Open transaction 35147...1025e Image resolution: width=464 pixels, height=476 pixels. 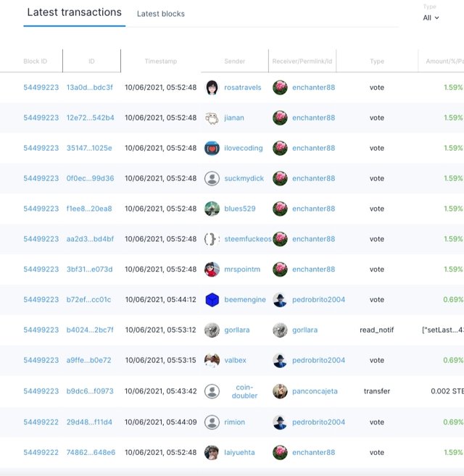89,148
